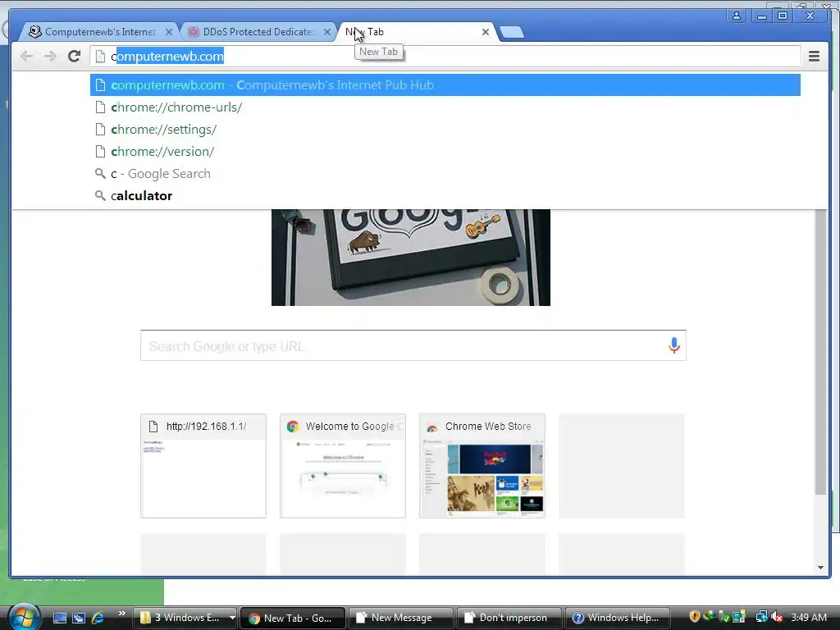Screen dimensions: 840x630
Task: Click the Google doodle image
Action: tap(411, 257)
